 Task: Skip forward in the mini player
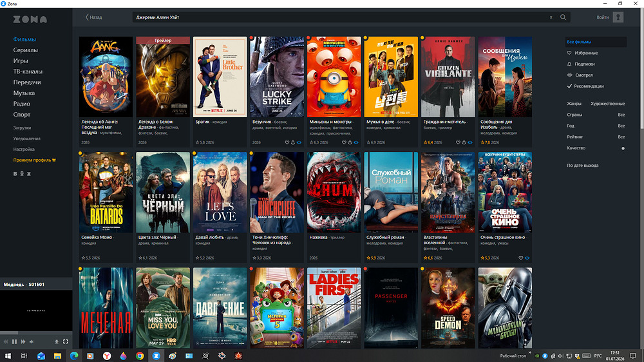(23, 341)
